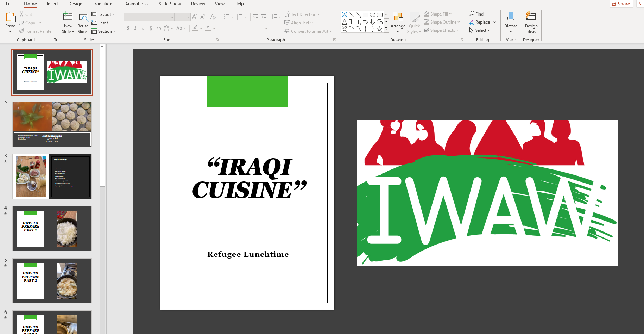Switch to the Slide Show tab
Viewport: 644px width, 334px height.
(x=170, y=4)
